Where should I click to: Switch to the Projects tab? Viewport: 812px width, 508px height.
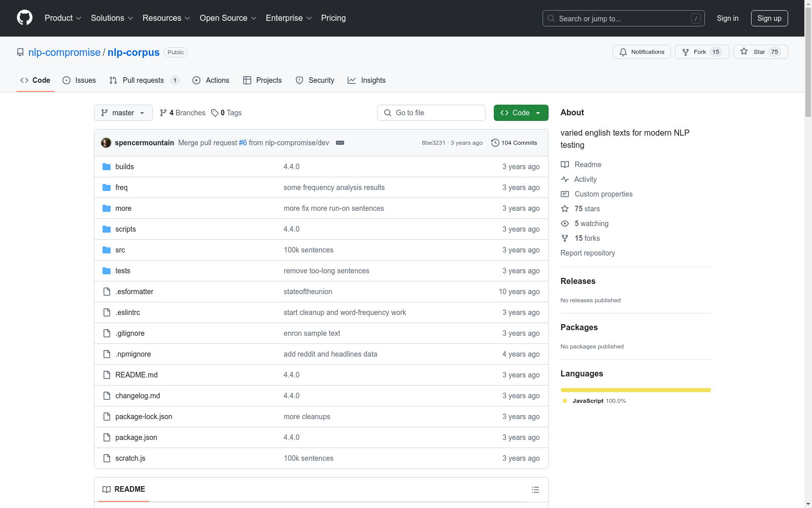(x=262, y=80)
